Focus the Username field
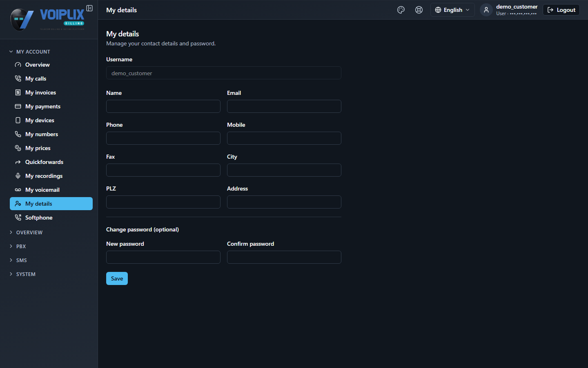Image resolution: width=588 pixels, height=368 pixels. pyautogui.click(x=224, y=73)
